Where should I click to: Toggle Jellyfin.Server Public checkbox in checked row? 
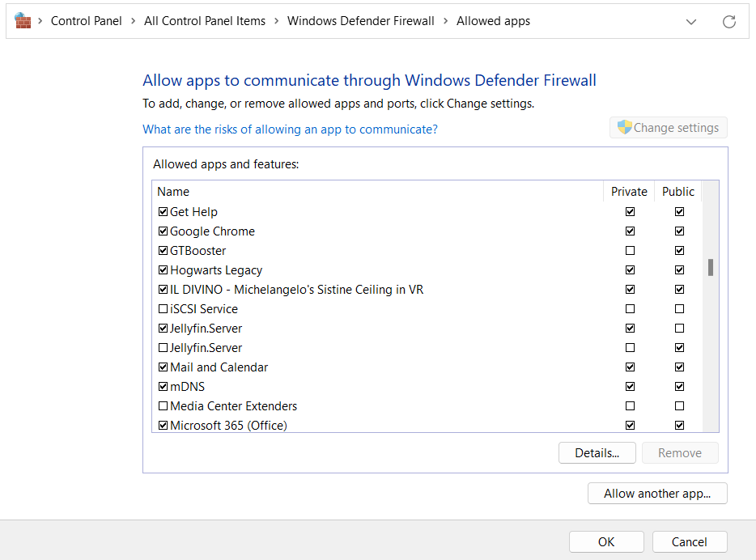[679, 329]
